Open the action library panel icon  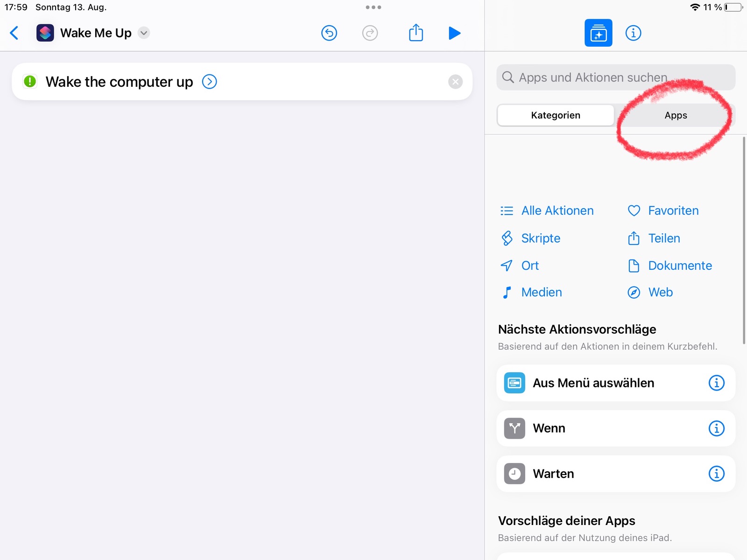pyautogui.click(x=598, y=33)
